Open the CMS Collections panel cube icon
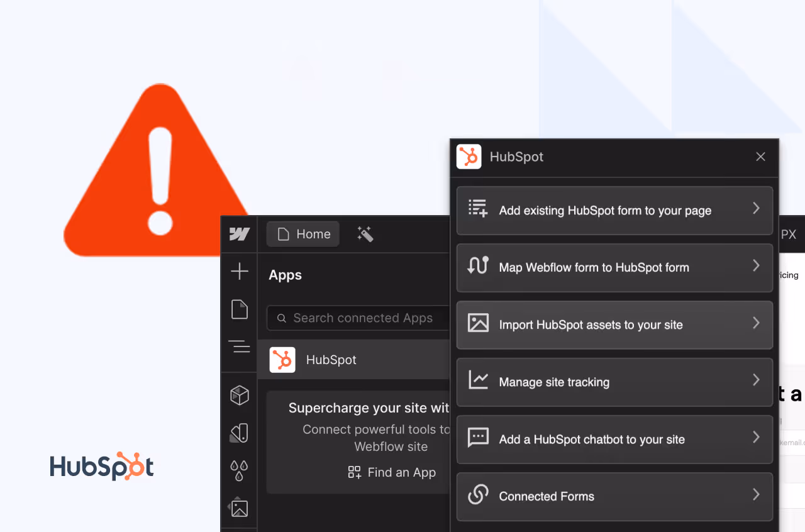 (x=239, y=395)
